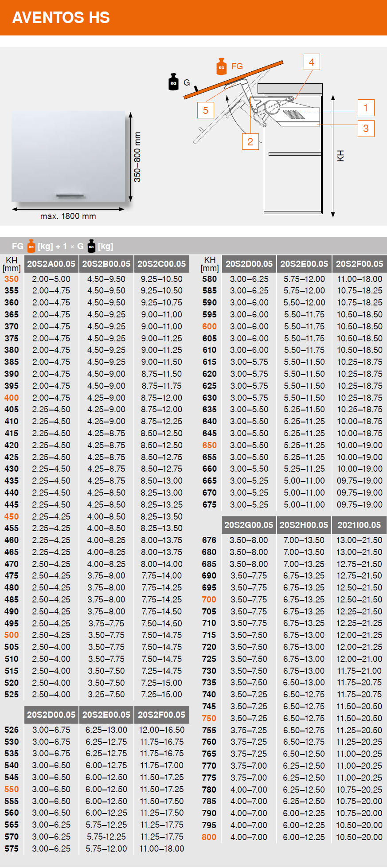Click the white cabinet front product image
The width and height of the screenshot is (387, 868).
pos(68,156)
